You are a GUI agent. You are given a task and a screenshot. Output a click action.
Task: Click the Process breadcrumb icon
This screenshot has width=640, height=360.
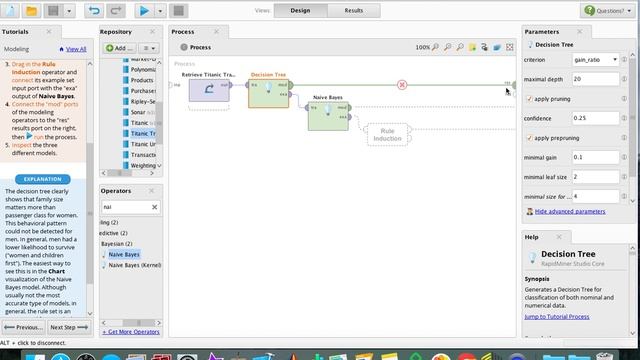(184, 47)
